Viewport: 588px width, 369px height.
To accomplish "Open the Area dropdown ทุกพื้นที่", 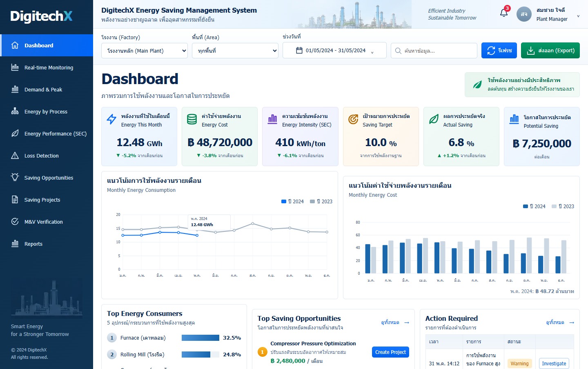I will (x=235, y=51).
